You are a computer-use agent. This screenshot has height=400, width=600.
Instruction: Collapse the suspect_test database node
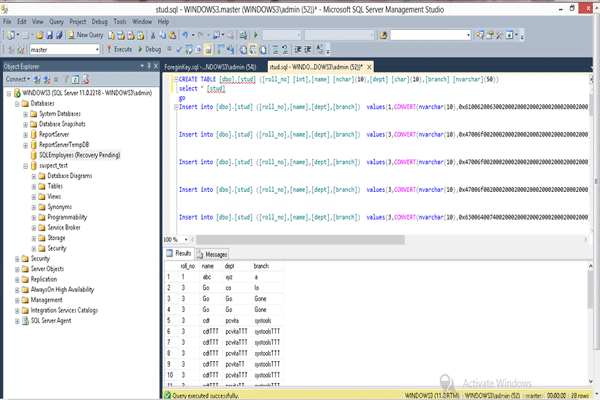point(25,165)
